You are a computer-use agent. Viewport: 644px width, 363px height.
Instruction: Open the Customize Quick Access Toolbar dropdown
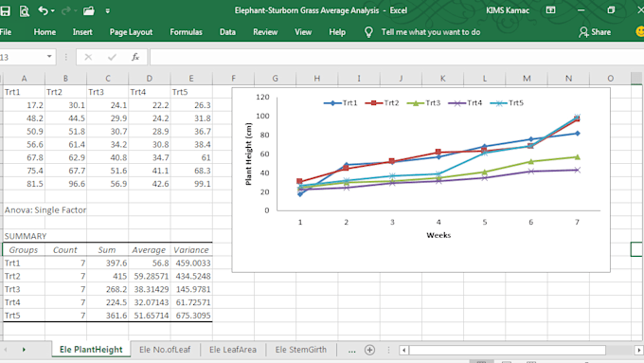[x=108, y=11]
